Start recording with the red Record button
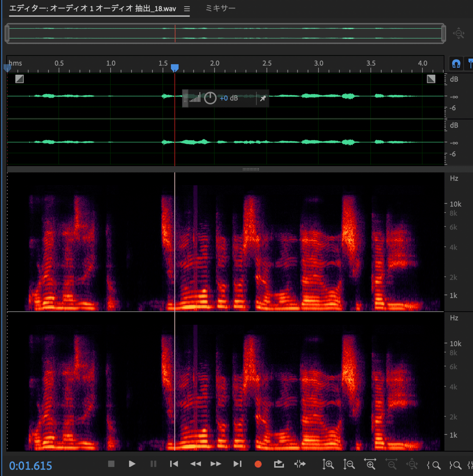 click(x=258, y=464)
